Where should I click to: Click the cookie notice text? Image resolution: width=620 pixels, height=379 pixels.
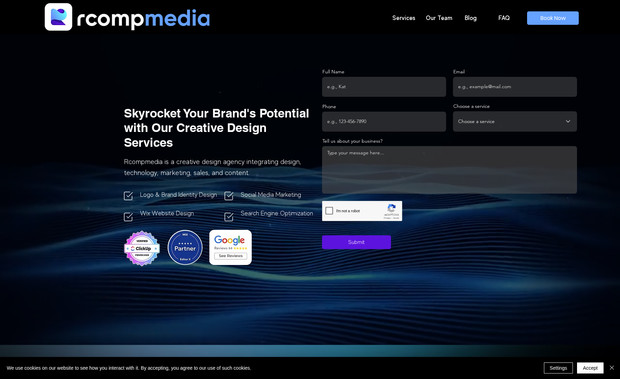point(129,368)
